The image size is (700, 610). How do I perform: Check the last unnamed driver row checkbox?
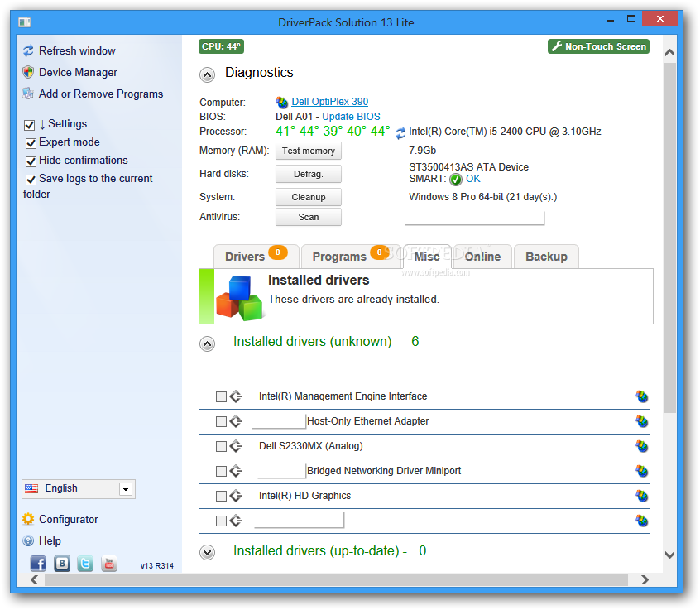pyautogui.click(x=221, y=521)
